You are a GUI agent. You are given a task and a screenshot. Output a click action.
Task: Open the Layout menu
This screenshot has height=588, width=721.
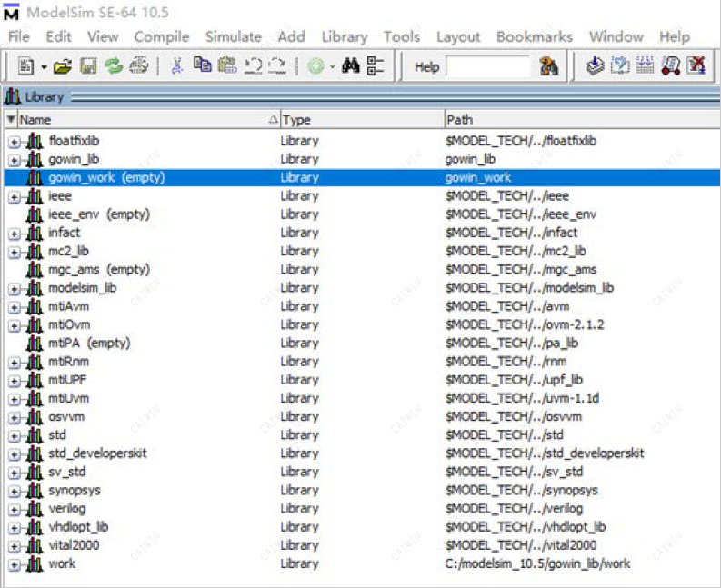(458, 36)
